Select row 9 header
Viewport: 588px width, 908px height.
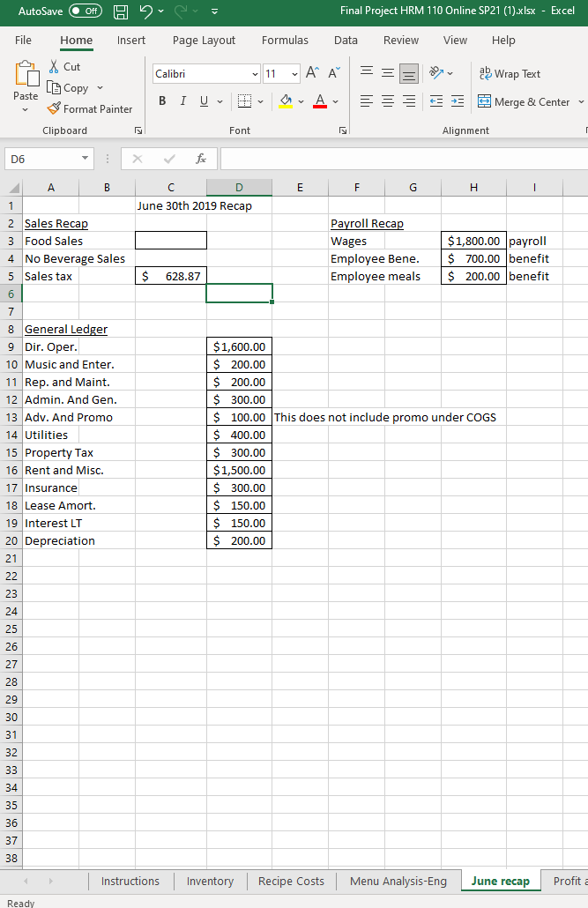pyautogui.click(x=11, y=346)
